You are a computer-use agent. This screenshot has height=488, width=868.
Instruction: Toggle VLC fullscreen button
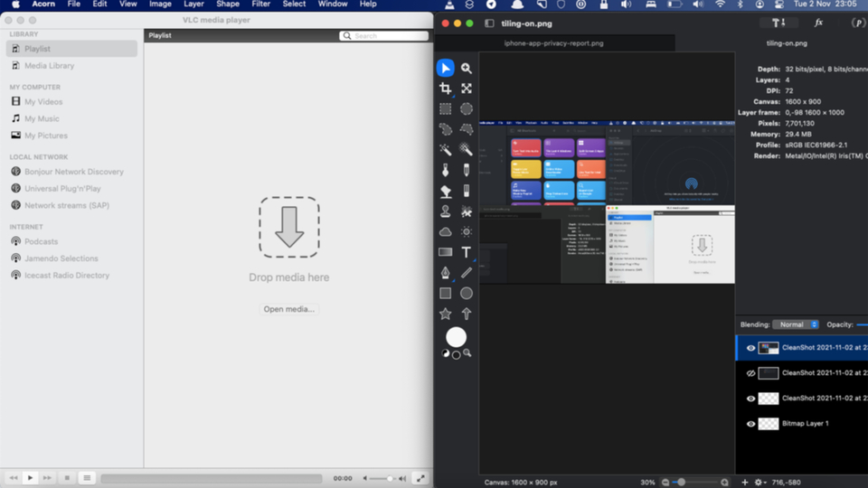[420, 479]
